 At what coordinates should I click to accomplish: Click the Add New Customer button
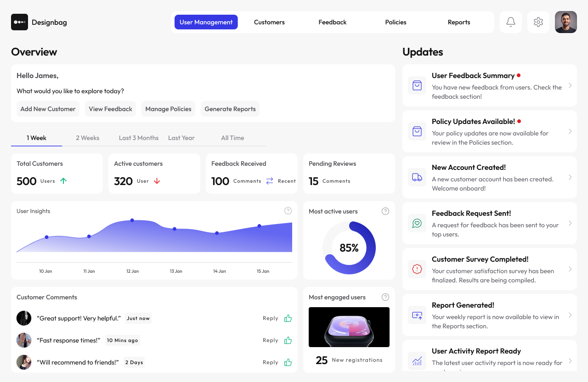[x=48, y=109]
